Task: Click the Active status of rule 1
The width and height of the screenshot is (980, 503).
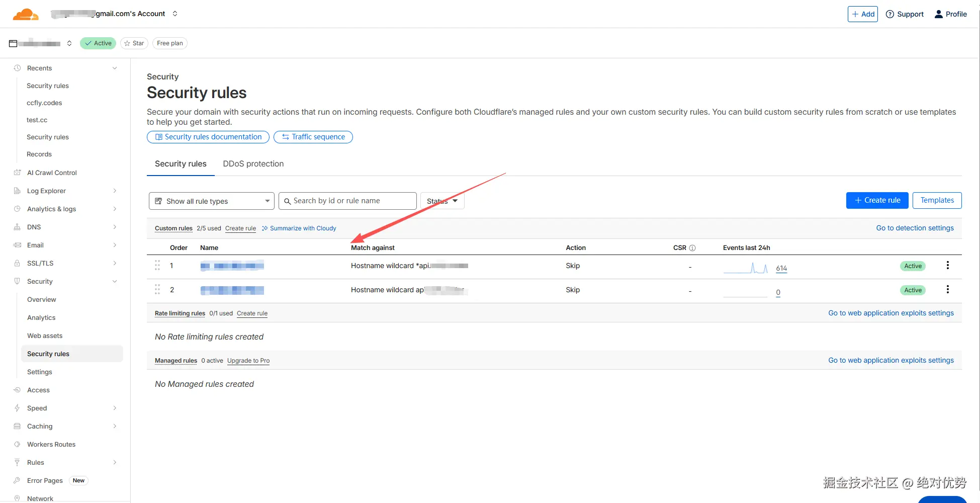Action: click(x=913, y=266)
